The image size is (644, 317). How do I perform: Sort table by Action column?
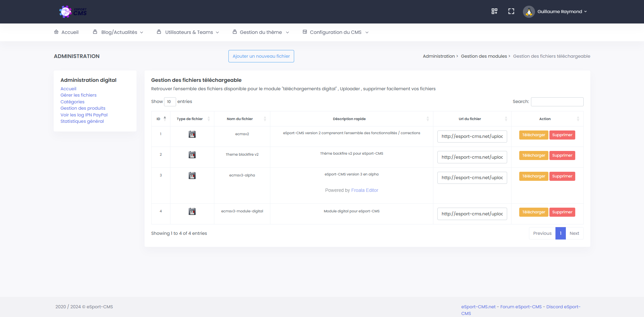(x=547, y=119)
